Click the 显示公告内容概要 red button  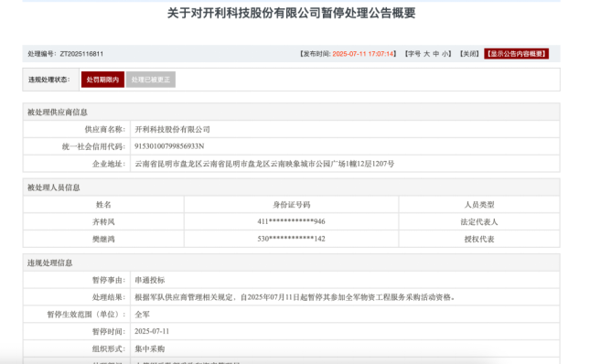tap(516, 54)
